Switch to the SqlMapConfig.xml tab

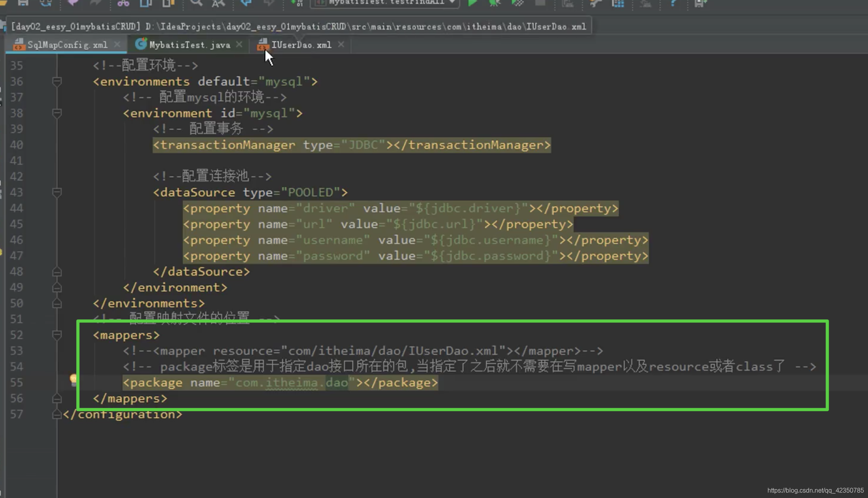pyautogui.click(x=67, y=45)
